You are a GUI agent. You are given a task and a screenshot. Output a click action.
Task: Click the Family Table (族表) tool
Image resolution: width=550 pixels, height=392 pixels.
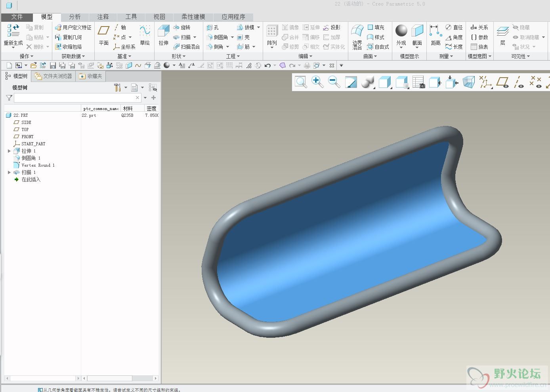coord(479,47)
